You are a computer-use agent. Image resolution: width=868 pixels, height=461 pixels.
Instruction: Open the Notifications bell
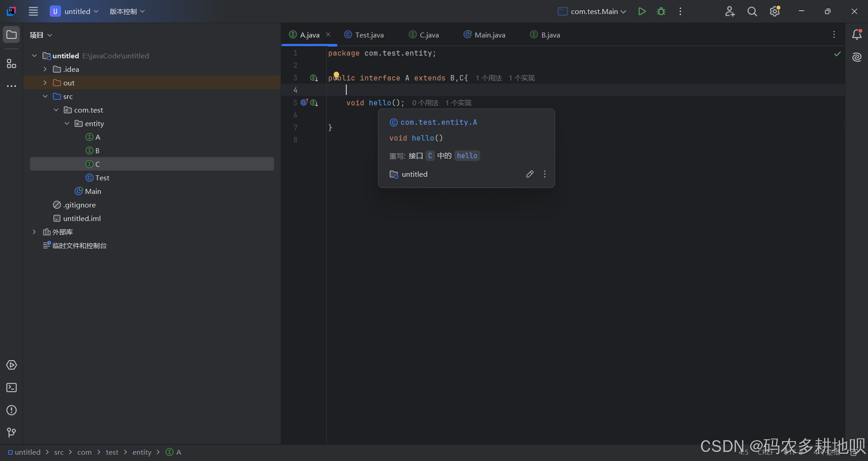pyautogui.click(x=857, y=35)
